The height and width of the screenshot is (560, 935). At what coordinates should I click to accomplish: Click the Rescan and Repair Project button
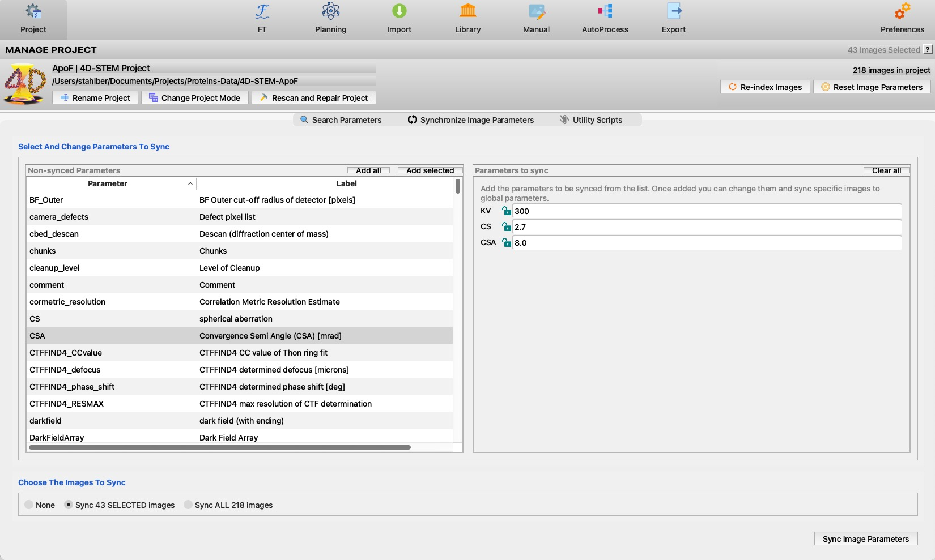click(x=314, y=98)
